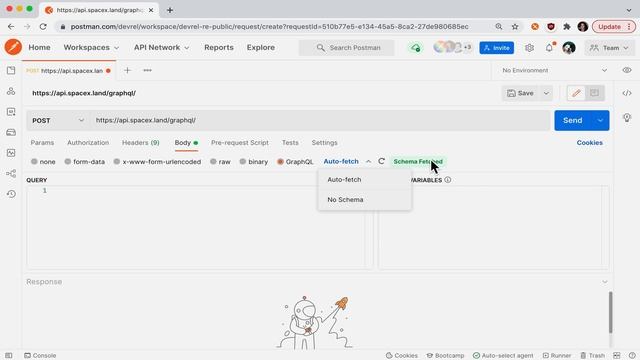Click the environment quick look eye icon

point(627,70)
